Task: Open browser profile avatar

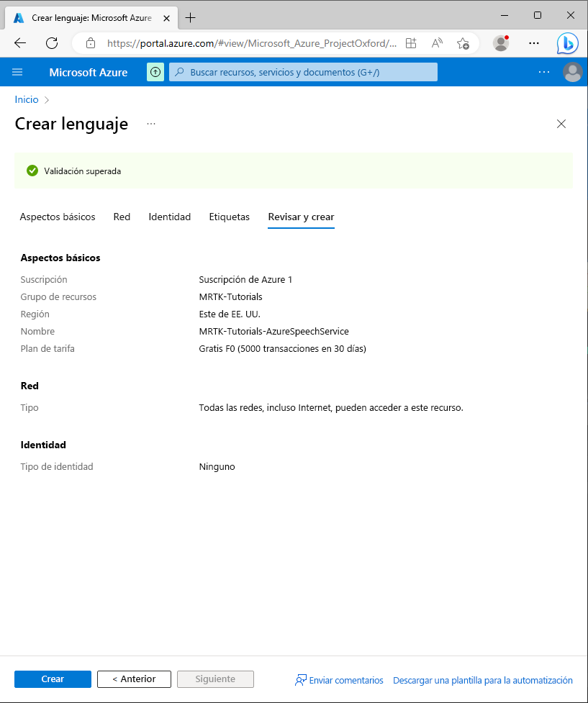Action: point(501,43)
